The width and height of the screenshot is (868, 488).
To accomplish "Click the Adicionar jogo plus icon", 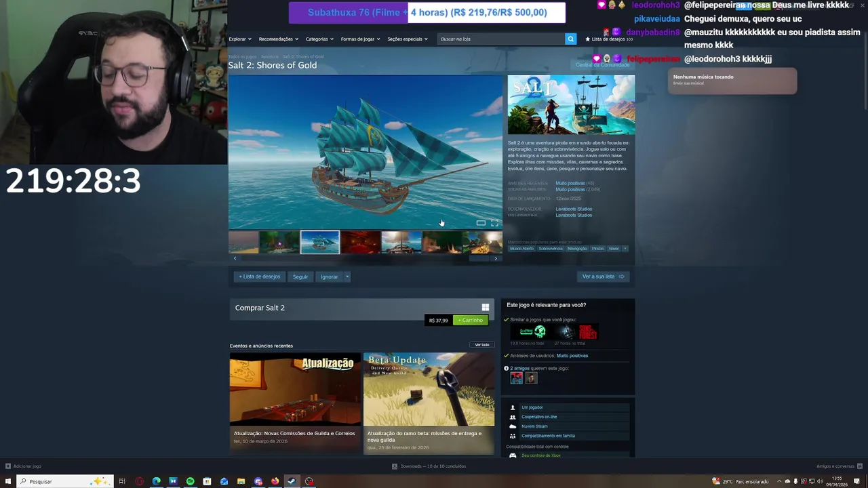I will pyautogui.click(x=8, y=466).
